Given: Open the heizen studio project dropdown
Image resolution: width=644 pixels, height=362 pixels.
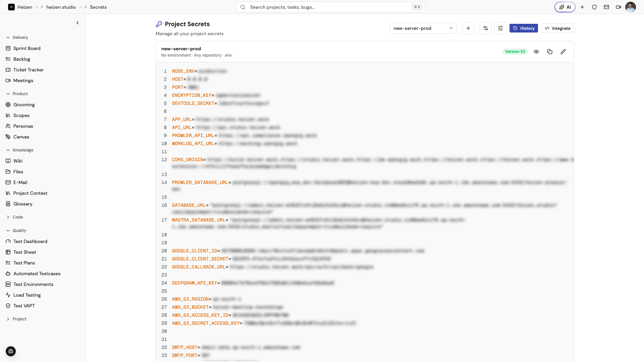Looking at the screenshot, I should pos(80,7).
